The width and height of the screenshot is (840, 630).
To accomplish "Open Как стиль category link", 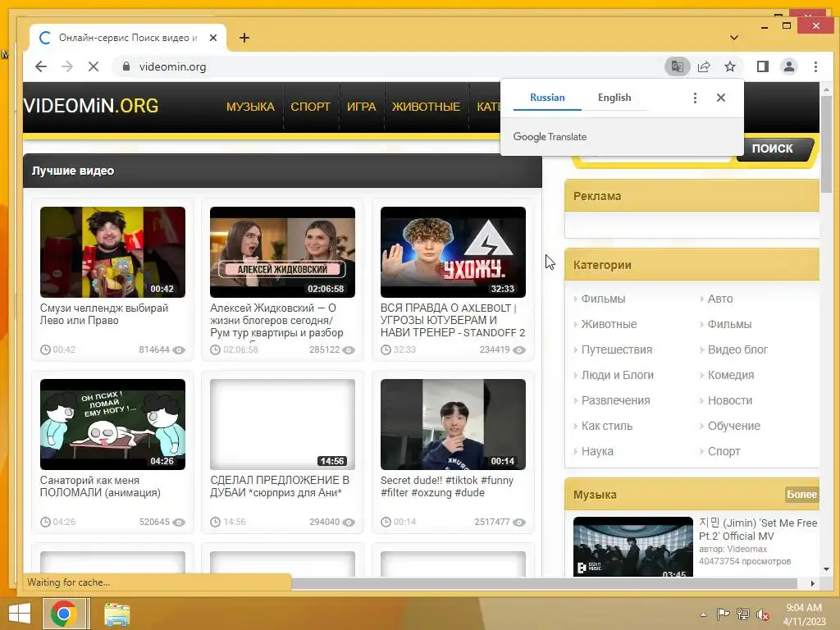I will [607, 426].
